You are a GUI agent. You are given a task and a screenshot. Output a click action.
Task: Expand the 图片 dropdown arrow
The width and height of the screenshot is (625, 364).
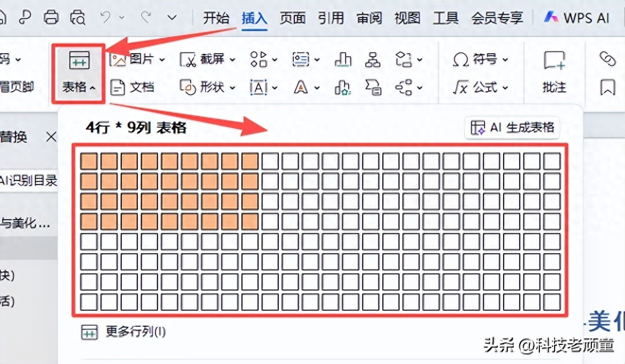tap(162, 60)
